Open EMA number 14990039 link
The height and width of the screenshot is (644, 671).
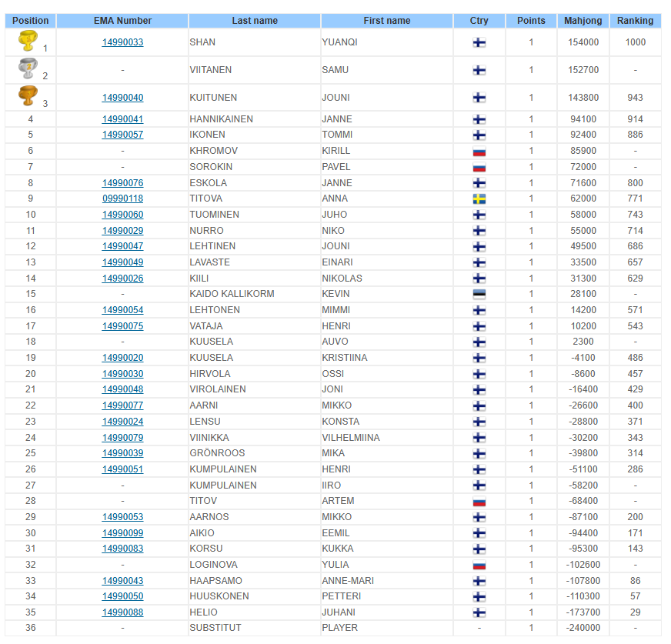[122, 453]
